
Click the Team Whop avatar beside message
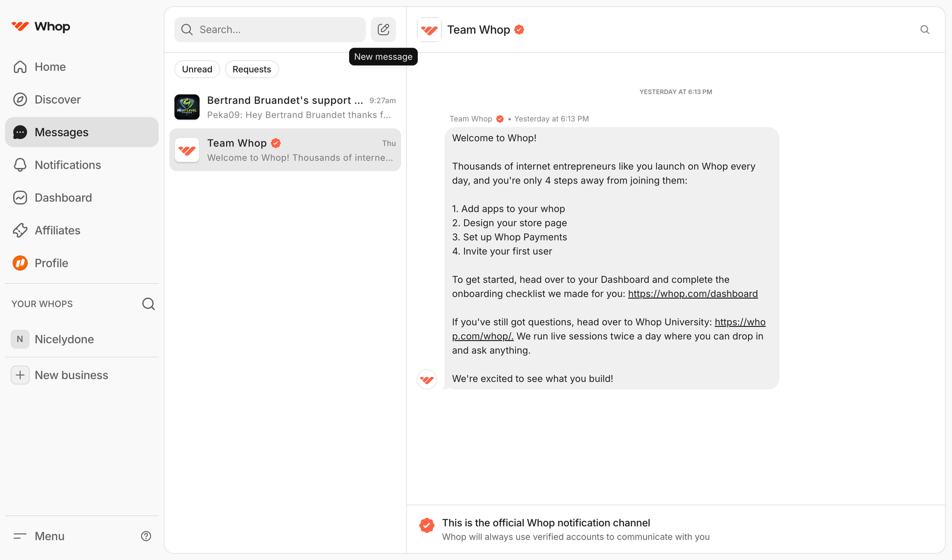tap(427, 380)
